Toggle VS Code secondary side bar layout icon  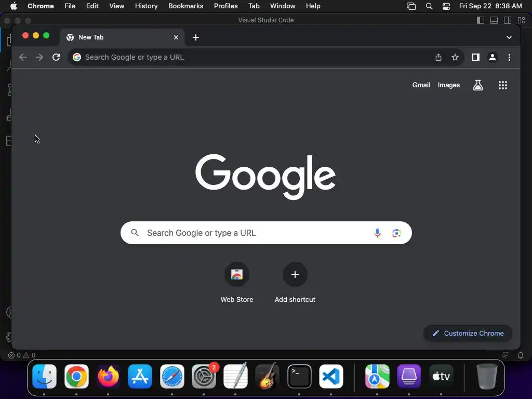508,20
